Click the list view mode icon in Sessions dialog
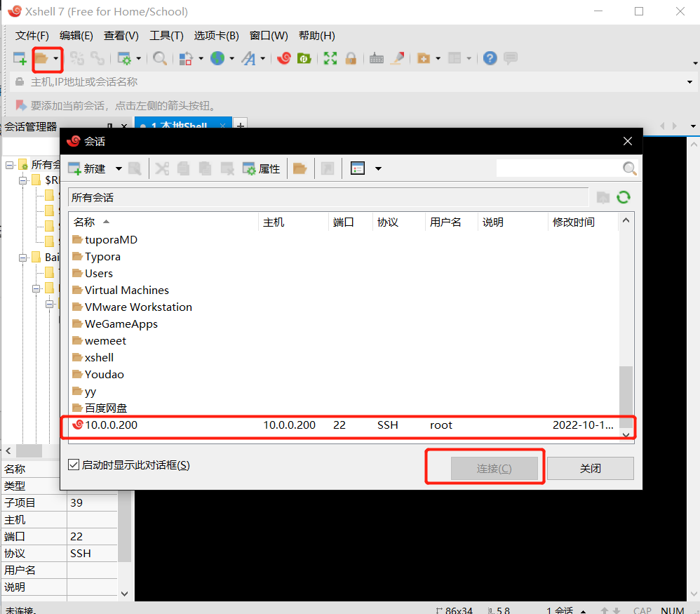Viewport: 700px width, 614px height. (x=358, y=168)
